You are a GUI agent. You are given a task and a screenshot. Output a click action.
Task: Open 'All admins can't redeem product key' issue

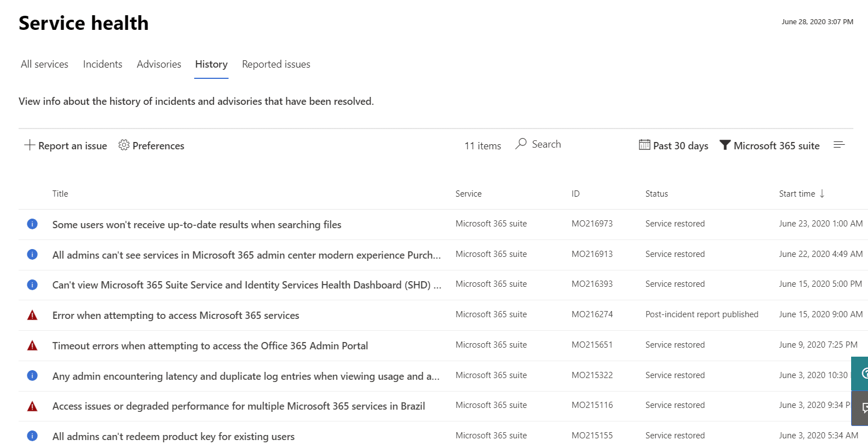173,436
